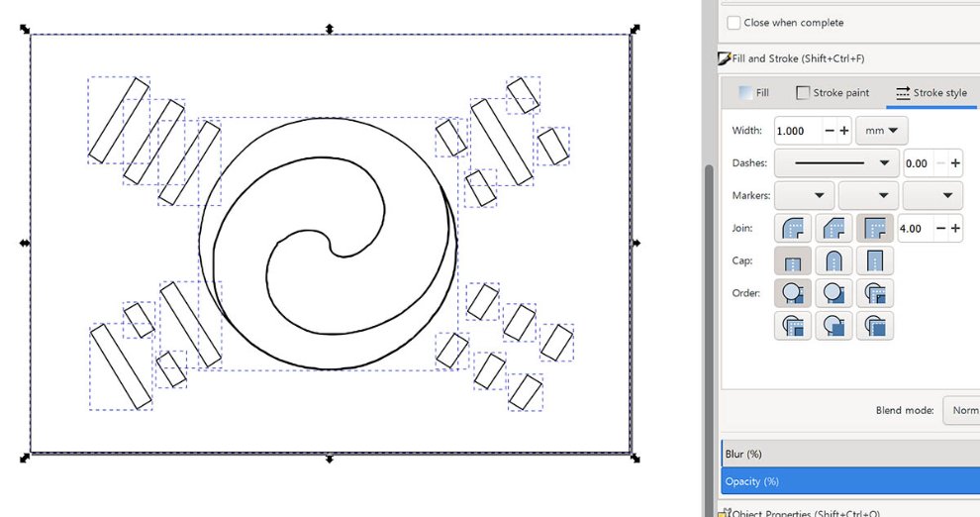
Task: Open the start Markers dropdown
Action: pos(804,195)
